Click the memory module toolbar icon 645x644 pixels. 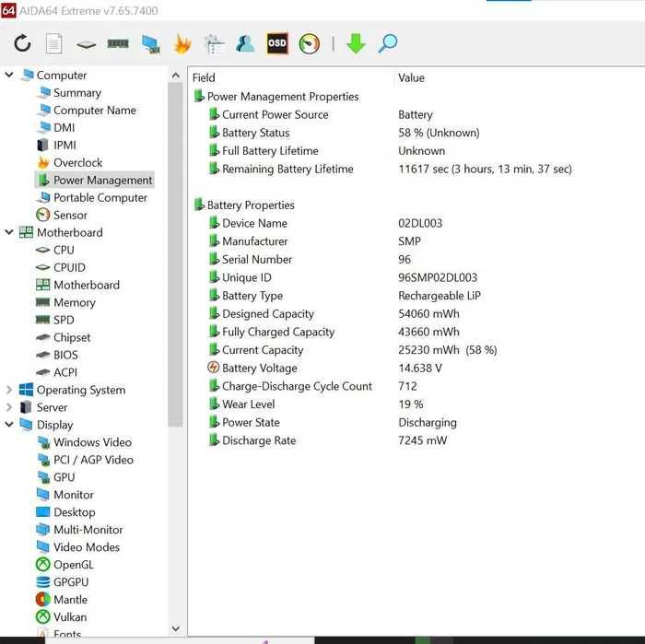118,43
